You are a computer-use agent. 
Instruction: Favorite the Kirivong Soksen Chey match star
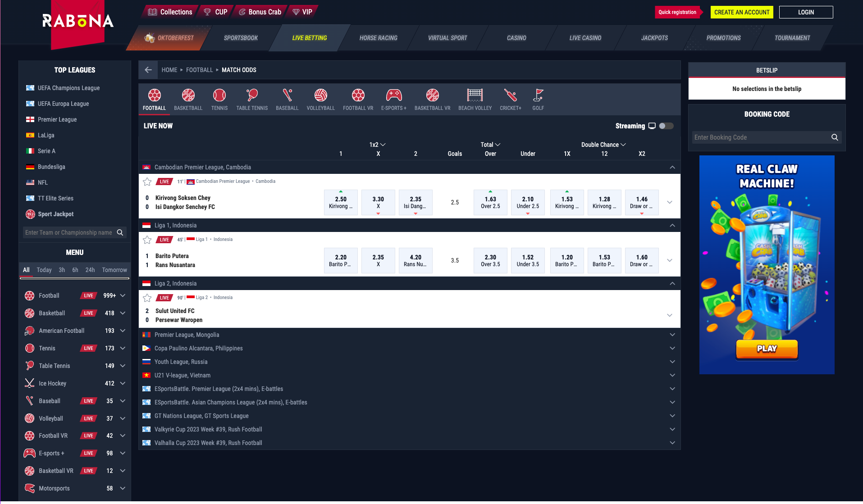coord(147,182)
